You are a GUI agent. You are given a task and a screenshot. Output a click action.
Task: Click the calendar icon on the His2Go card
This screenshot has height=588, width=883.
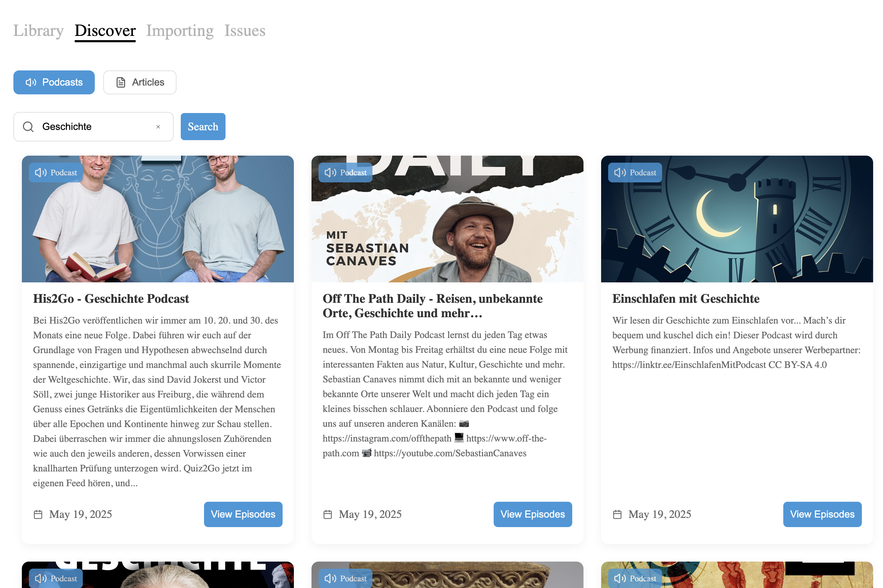38,514
